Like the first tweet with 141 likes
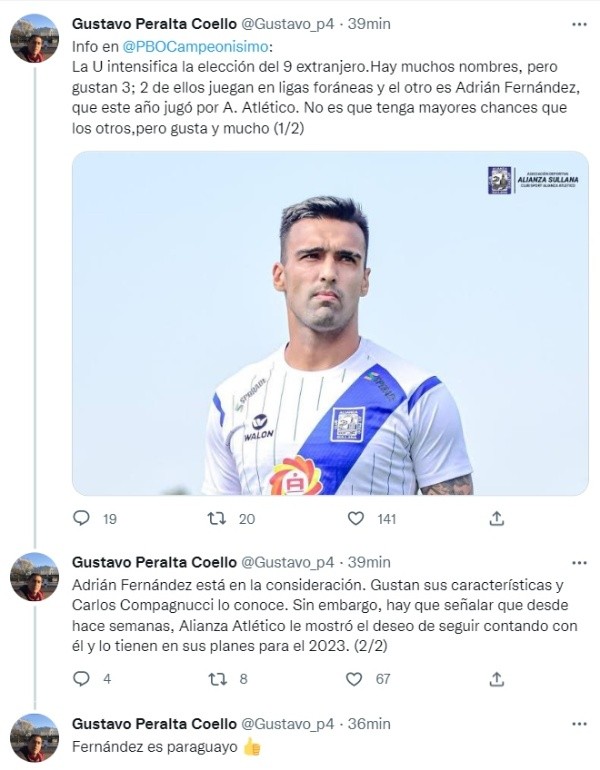The image size is (600, 770). (356, 518)
